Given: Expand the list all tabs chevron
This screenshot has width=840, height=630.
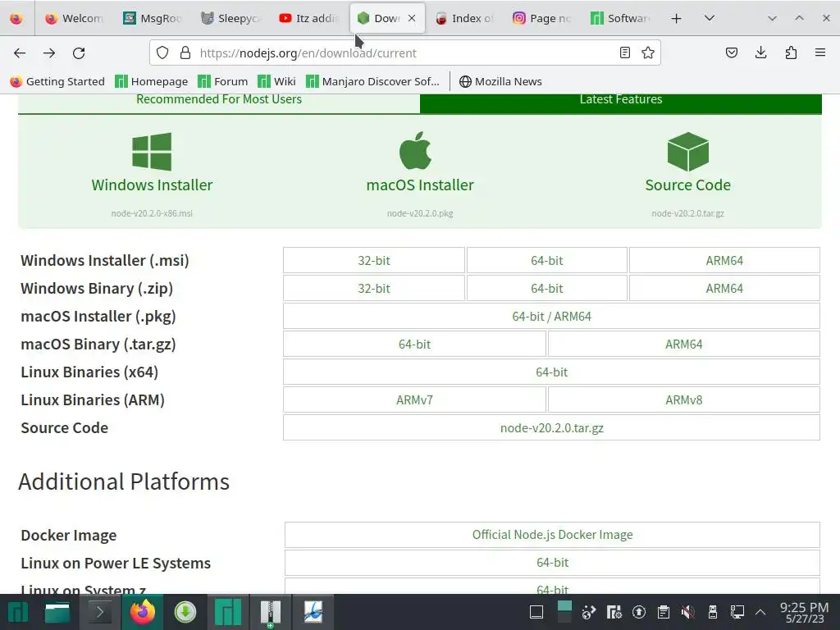Looking at the screenshot, I should point(710,18).
